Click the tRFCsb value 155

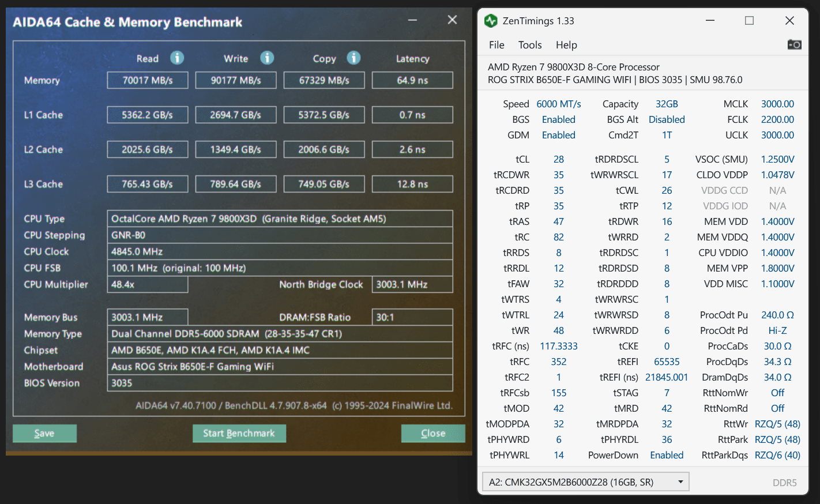point(559,393)
